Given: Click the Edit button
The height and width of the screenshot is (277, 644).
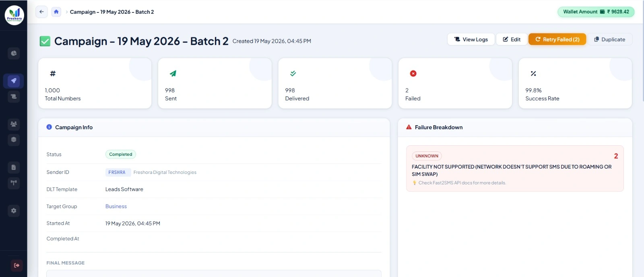Looking at the screenshot, I should pyautogui.click(x=512, y=39).
